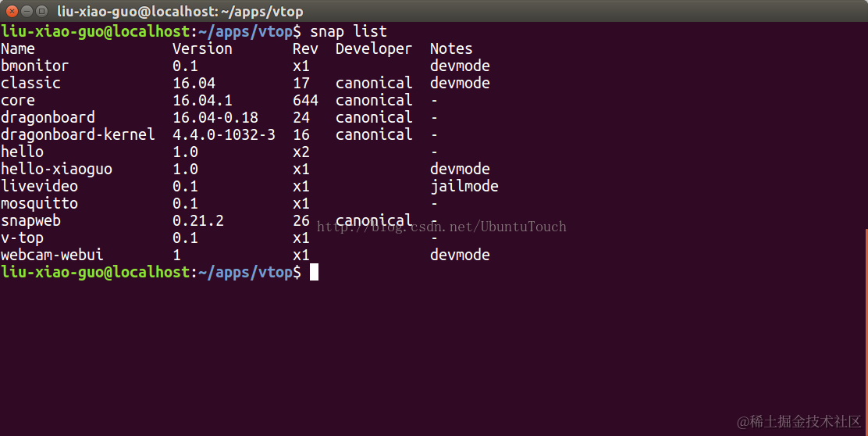Minimize the terminal window
This screenshot has width=868, height=436.
[27, 11]
